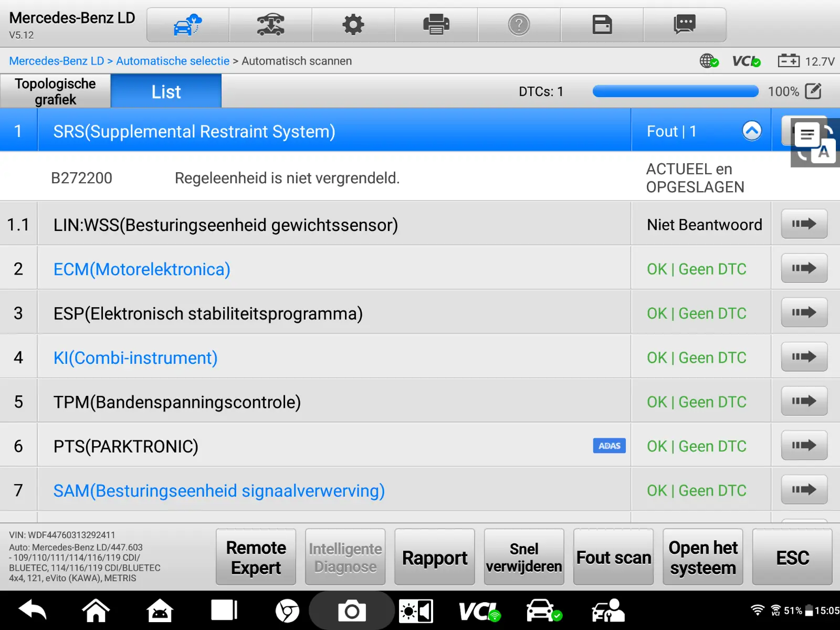840x630 pixels.
Task: Enter ECM system via arrow button
Action: tap(804, 268)
